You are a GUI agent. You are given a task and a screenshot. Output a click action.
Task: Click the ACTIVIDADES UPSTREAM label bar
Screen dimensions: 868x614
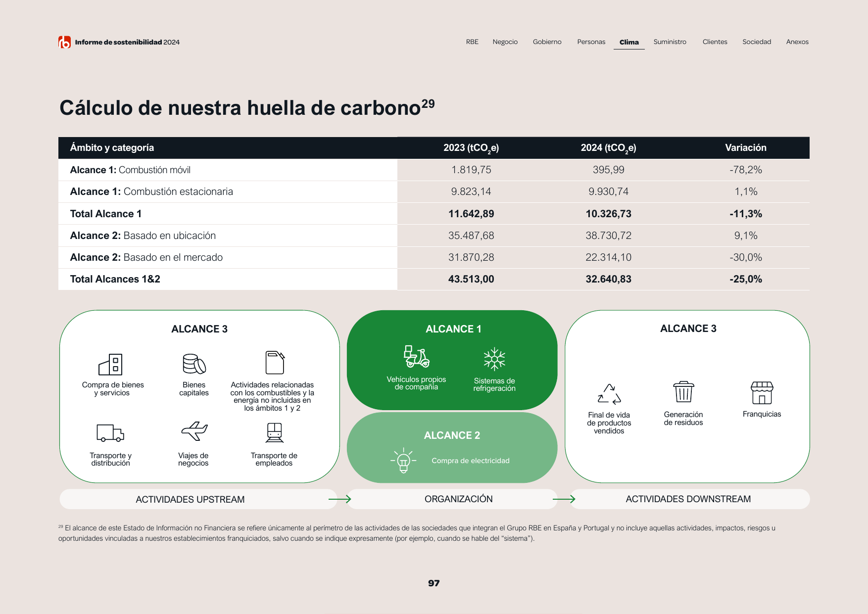(x=198, y=499)
